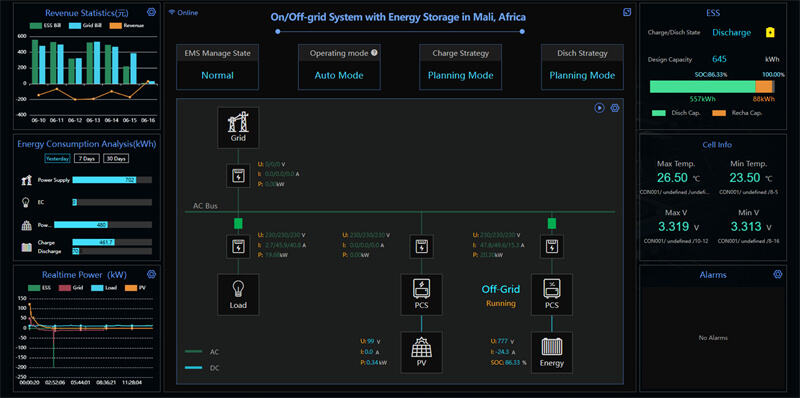Click the meter icon above PV PCS
The height and width of the screenshot is (398, 800).
pos(421,246)
